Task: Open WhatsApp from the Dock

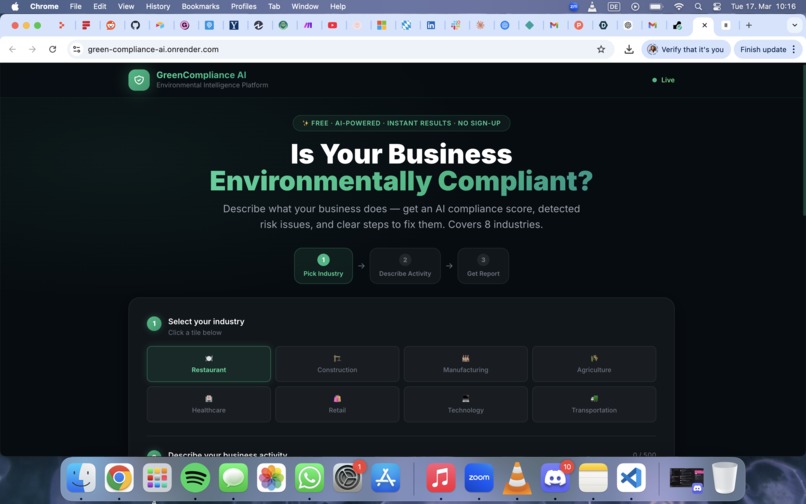Action: point(309,477)
